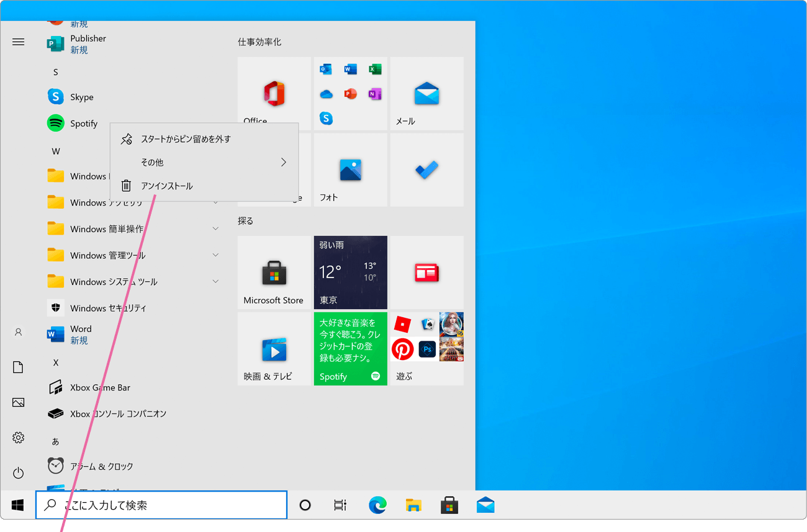This screenshot has height=532, width=807.
Task: Launch Word from the app list
Action: (x=70, y=335)
